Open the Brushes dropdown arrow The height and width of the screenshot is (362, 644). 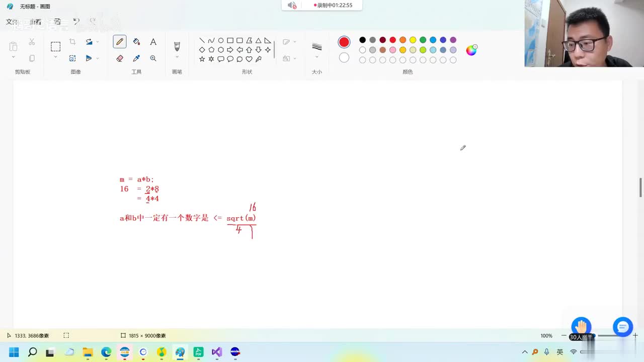177,57
